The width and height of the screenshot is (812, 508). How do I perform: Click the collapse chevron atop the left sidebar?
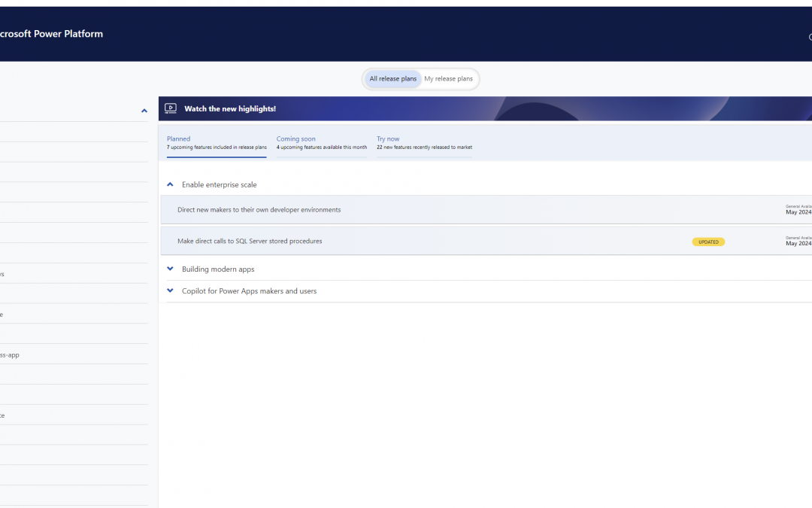[144, 110]
